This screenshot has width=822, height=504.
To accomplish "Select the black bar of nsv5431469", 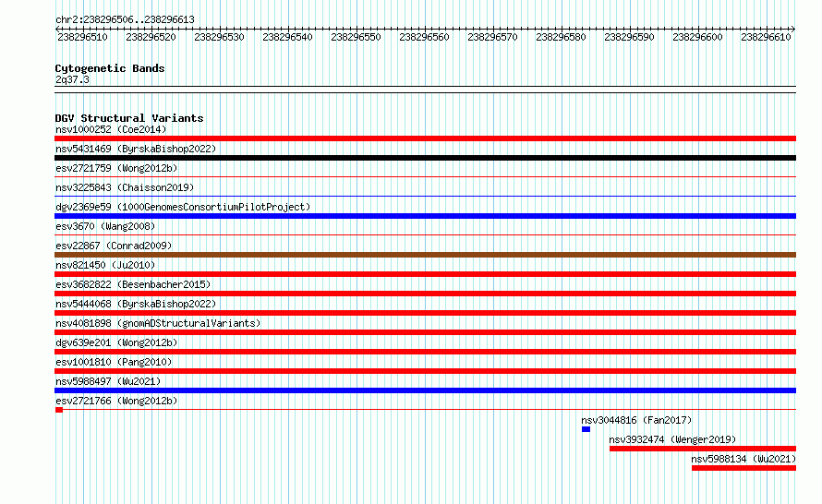I will [425, 158].
